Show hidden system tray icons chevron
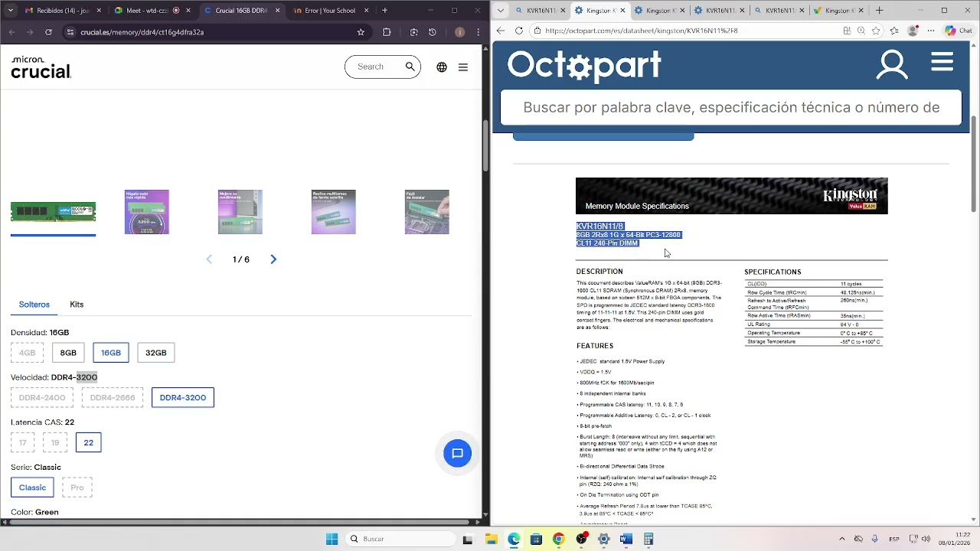This screenshot has height=551, width=980. click(841, 539)
